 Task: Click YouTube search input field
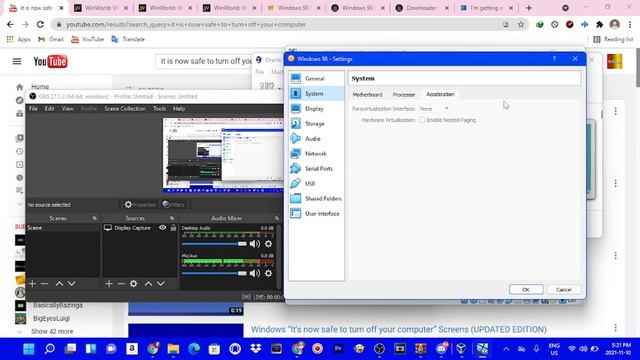coord(205,61)
